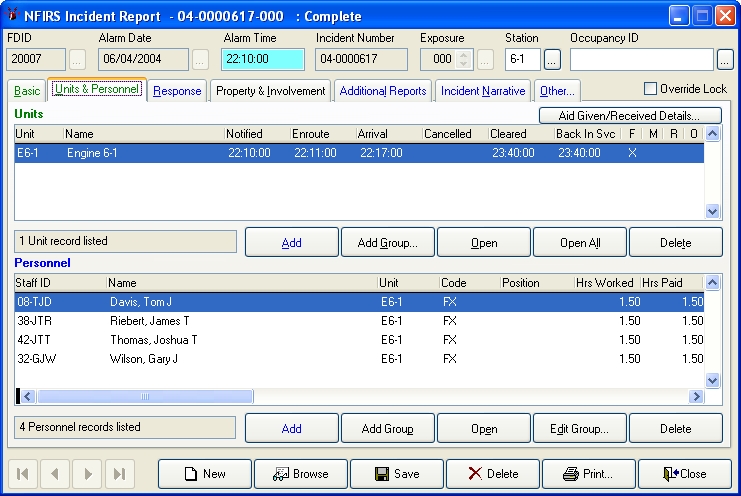Open Browse incidents
This screenshot has width=741, height=496.
pyautogui.click(x=301, y=474)
